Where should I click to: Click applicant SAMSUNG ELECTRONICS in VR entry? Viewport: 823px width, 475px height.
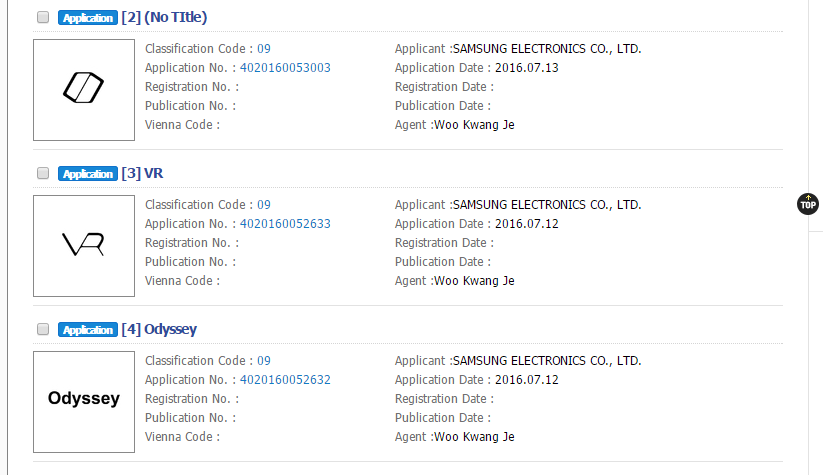coord(547,205)
